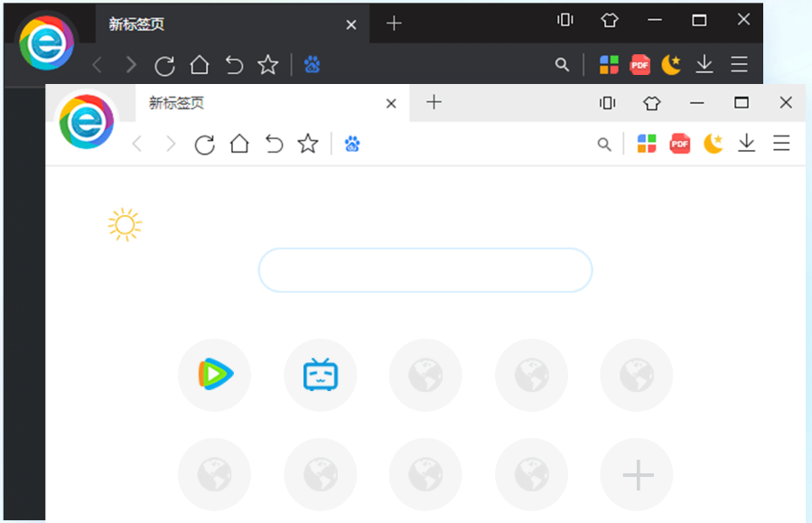Open Bilibili from the speed dial

click(x=320, y=375)
